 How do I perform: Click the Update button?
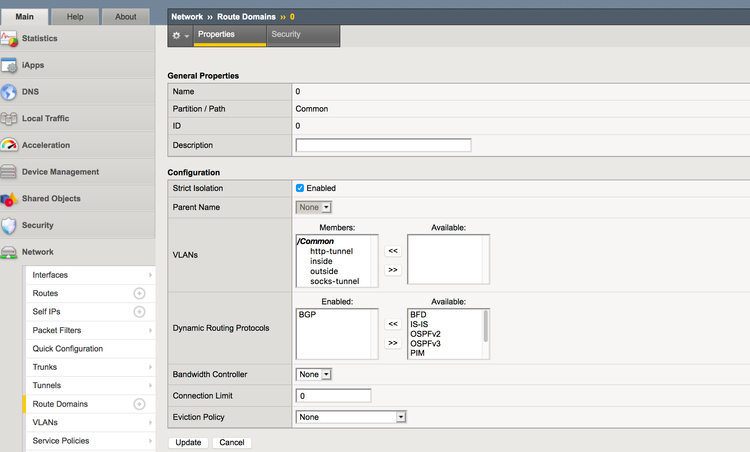(x=187, y=442)
